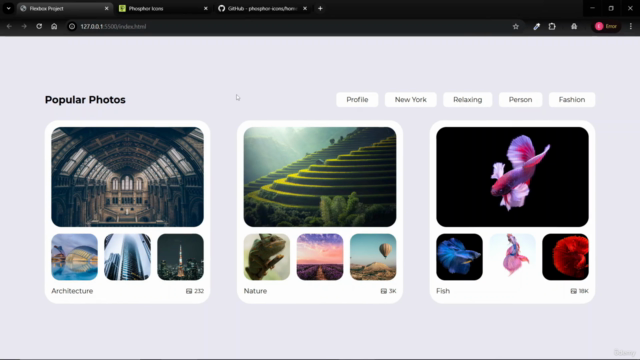Open the large rice terraces photo
640x360 pixels.
coord(320,177)
